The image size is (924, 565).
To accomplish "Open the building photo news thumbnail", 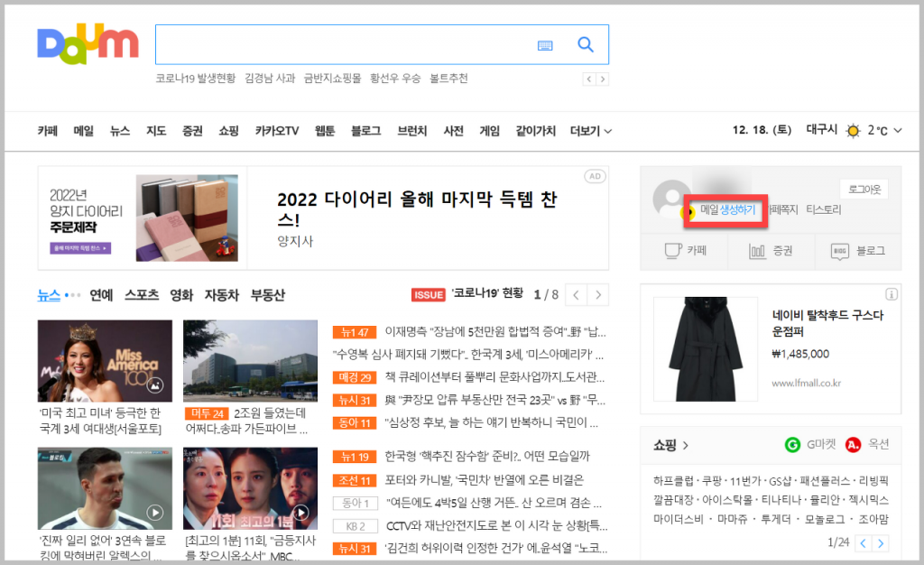I will tap(251, 360).
